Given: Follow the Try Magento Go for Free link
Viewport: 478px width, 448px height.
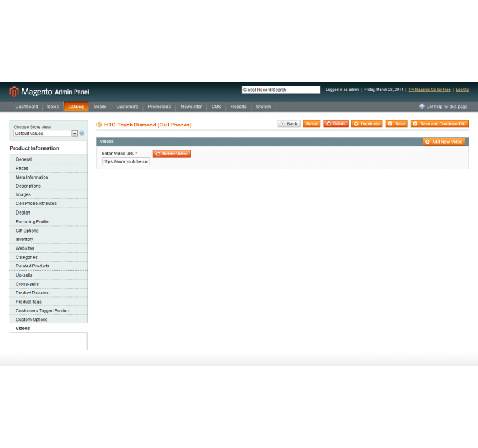Looking at the screenshot, I should (429, 90).
